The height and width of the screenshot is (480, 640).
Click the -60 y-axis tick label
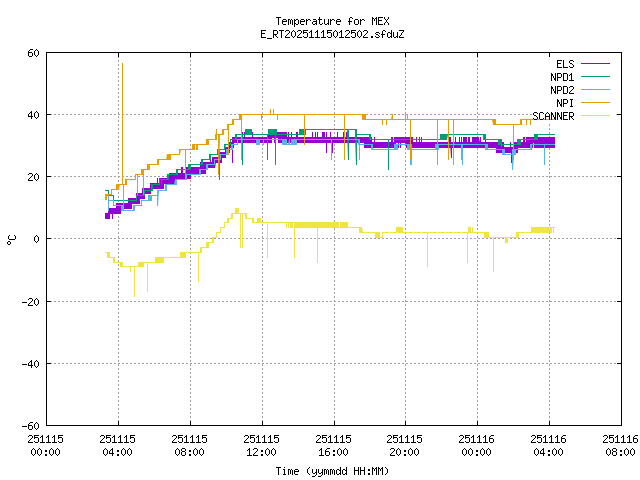click(30, 425)
